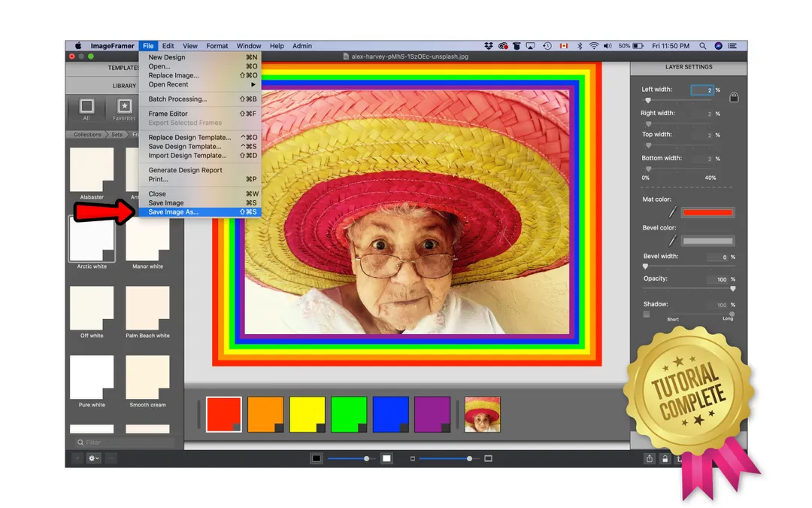Select the purple mat layer thumbnail

[x=432, y=414]
